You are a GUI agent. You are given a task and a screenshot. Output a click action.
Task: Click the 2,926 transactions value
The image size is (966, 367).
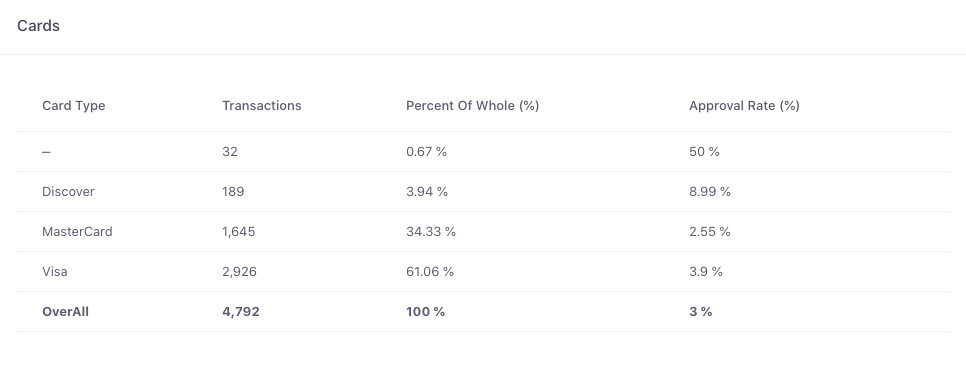click(x=240, y=272)
